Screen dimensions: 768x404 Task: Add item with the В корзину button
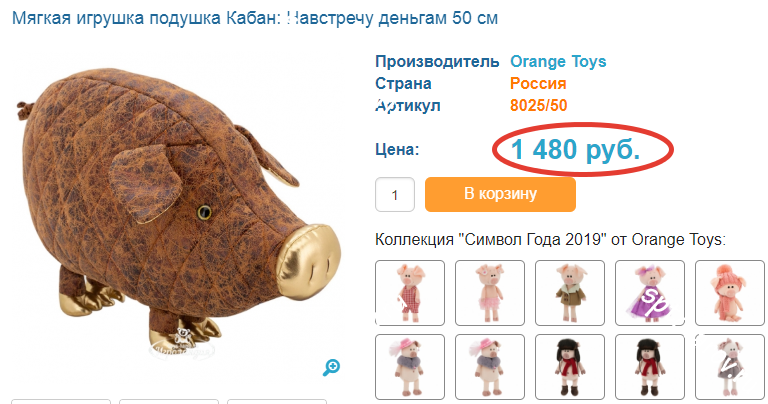[500, 194]
